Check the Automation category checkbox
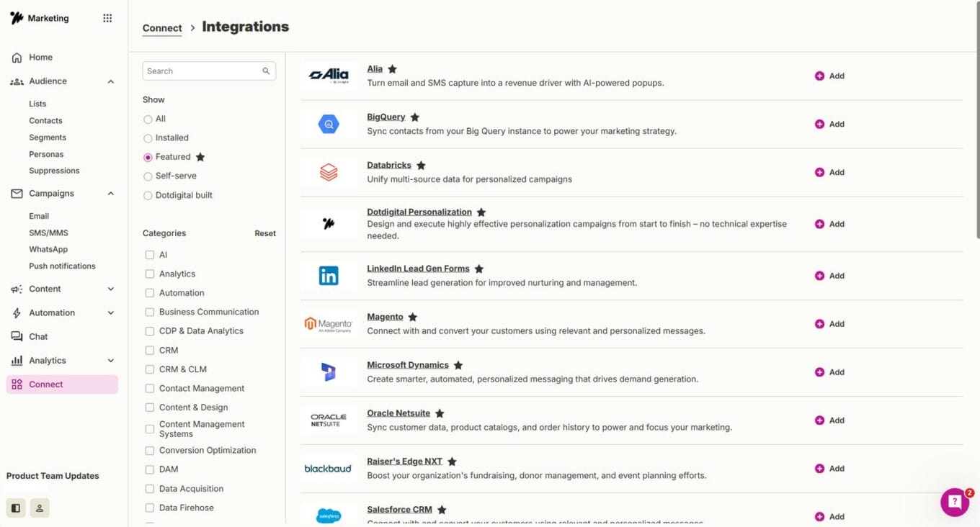 click(x=150, y=293)
